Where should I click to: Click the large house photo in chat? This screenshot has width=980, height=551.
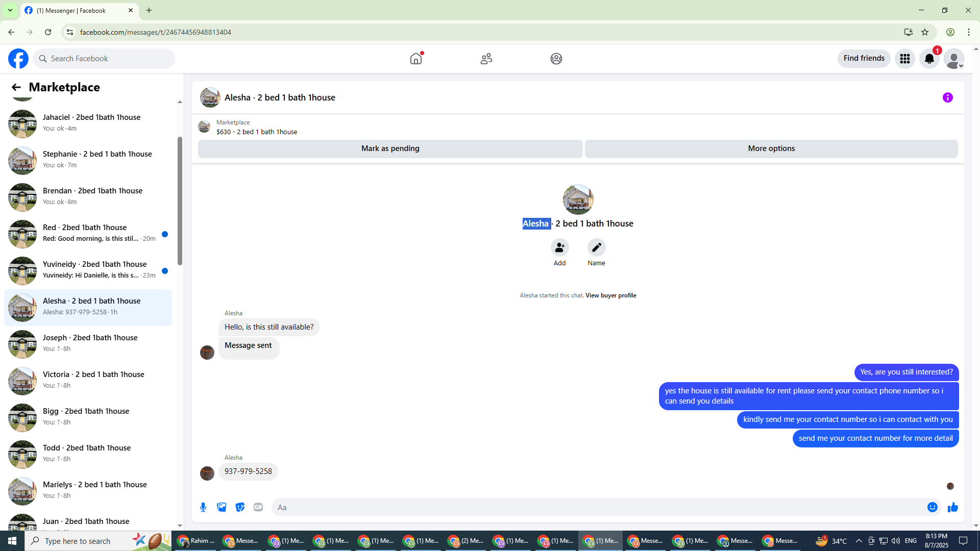pos(578,199)
